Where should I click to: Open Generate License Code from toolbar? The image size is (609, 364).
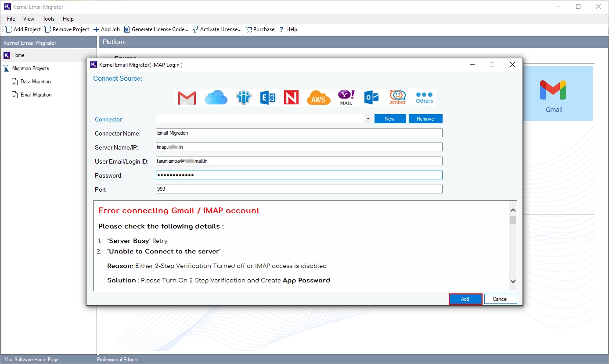tap(156, 29)
